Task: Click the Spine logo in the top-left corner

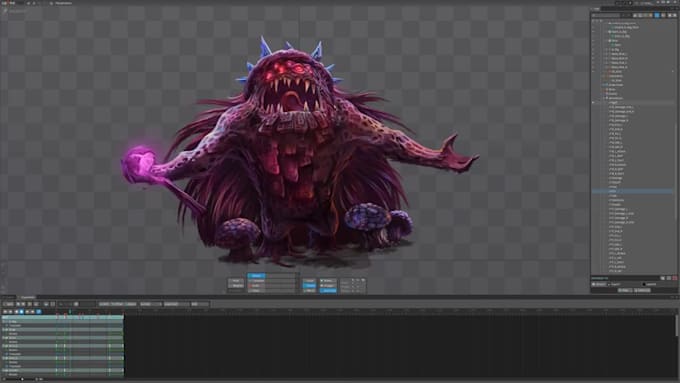Action: [x=8, y=3]
